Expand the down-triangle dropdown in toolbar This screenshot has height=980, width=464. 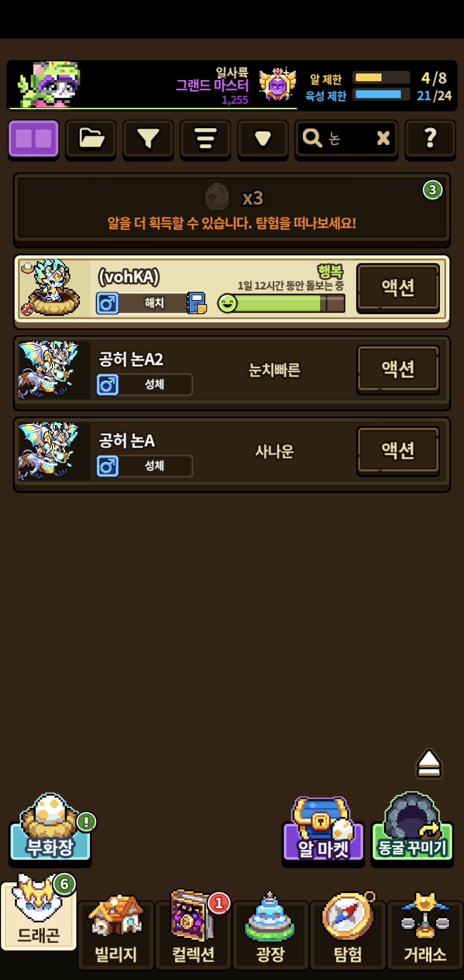[263, 138]
